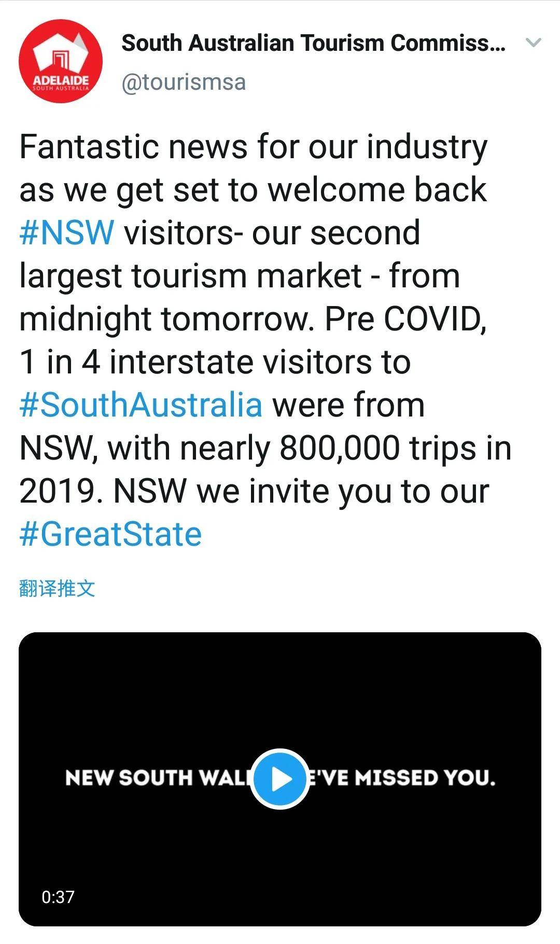Click the 0:37 video duration label
This screenshot has height=944, width=560.
click(x=58, y=897)
